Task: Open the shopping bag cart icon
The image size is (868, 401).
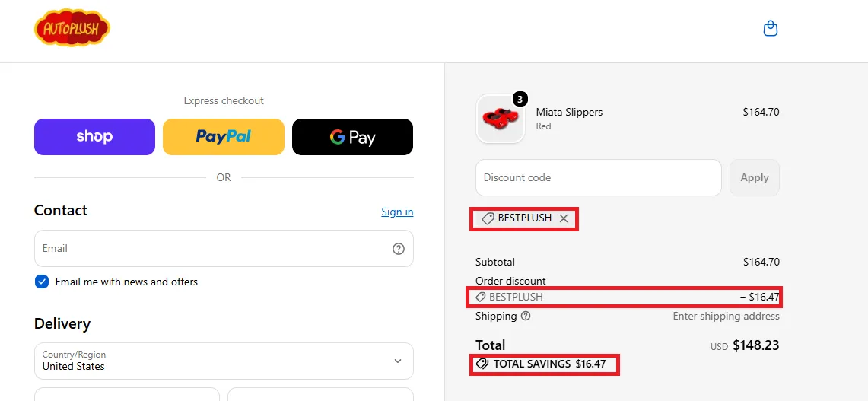Action: point(771,28)
